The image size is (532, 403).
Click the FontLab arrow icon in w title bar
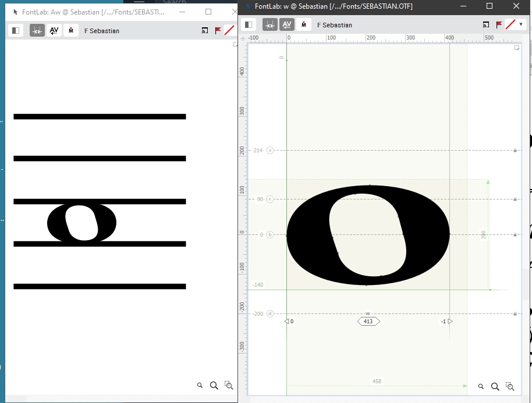tap(248, 6)
